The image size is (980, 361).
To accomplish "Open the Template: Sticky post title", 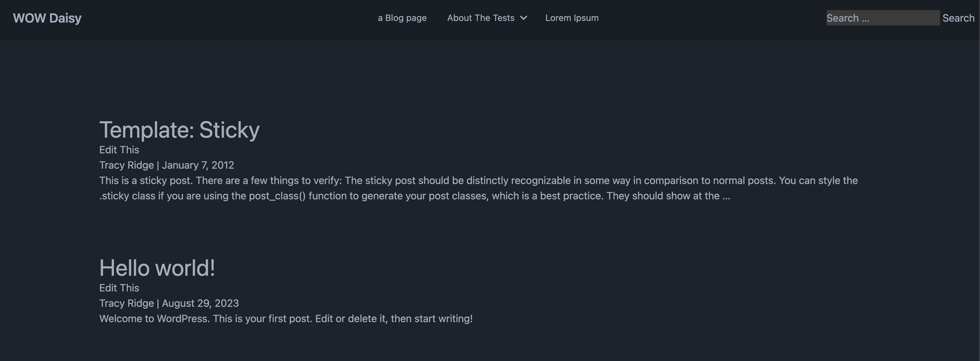I will tap(179, 130).
